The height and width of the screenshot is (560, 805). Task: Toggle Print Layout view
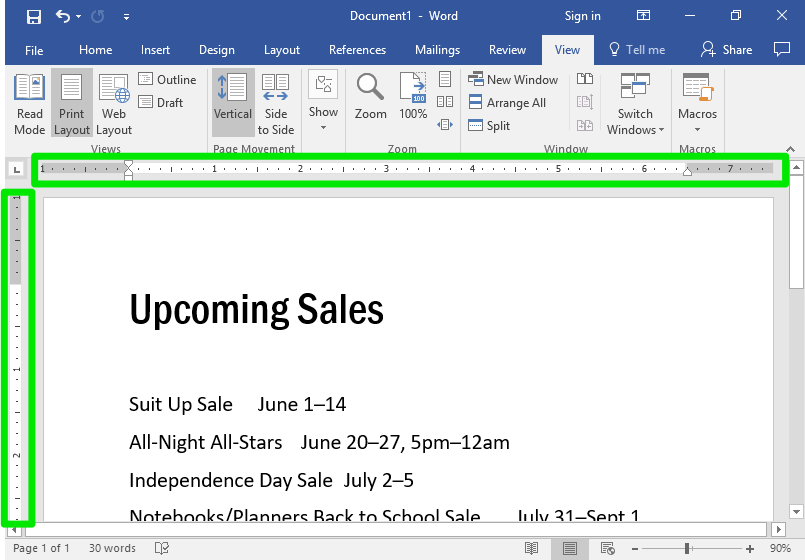(x=72, y=103)
